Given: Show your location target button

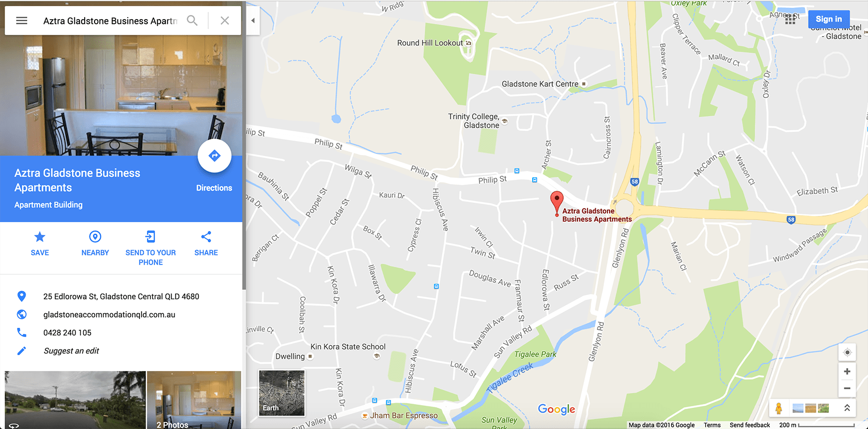Looking at the screenshot, I should 847,353.
